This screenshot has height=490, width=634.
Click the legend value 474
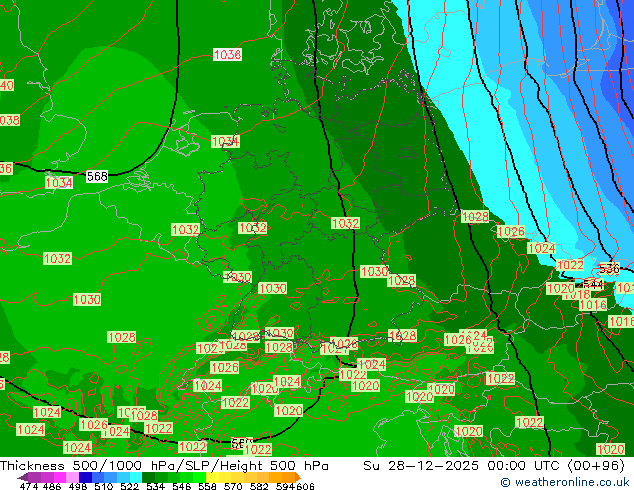(29, 486)
